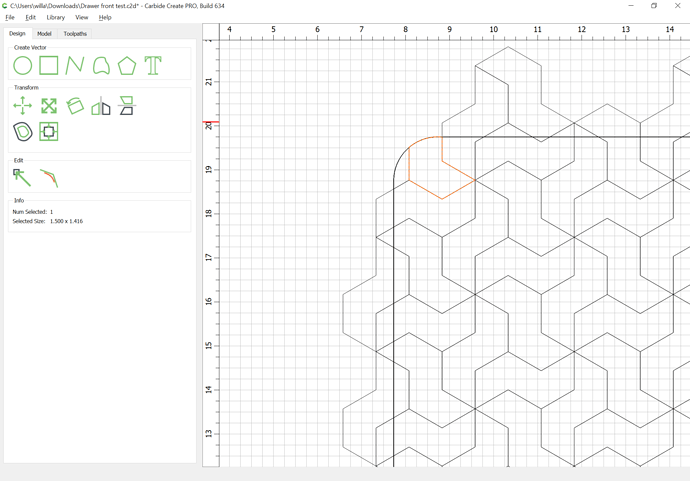Open the Library menu

(55, 17)
